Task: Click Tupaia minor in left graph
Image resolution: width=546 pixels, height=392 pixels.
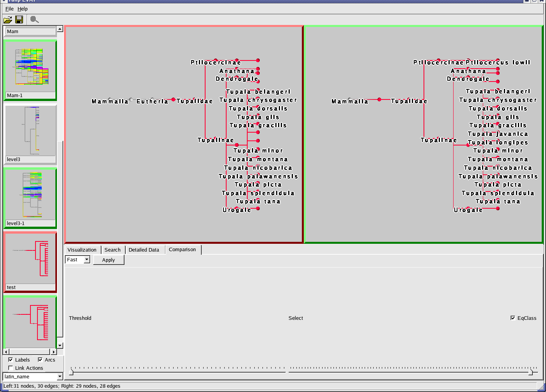Action: point(258,151)
